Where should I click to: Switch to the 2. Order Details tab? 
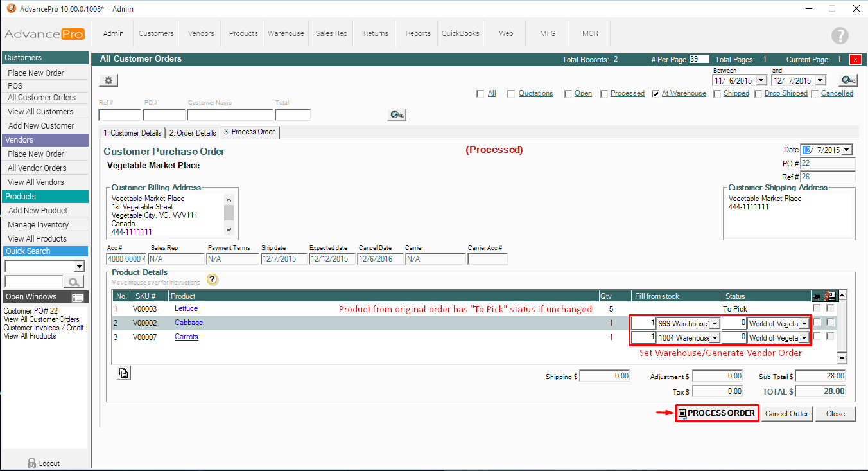point(192,133)
